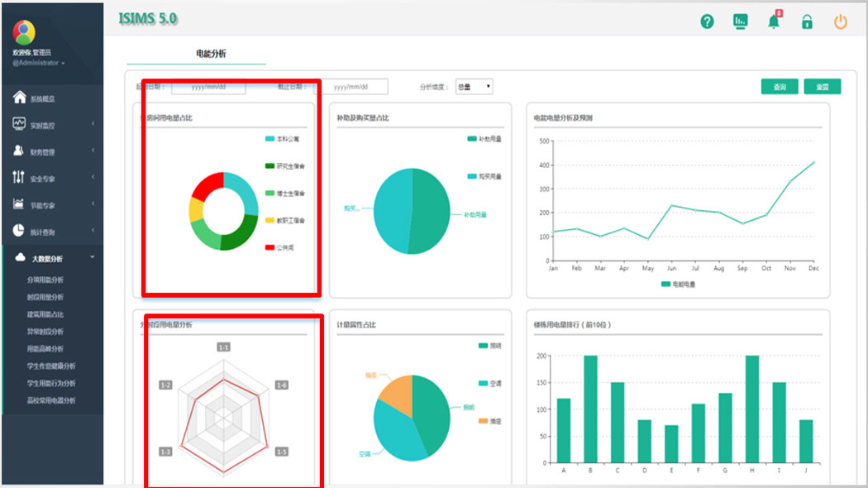Select the pie chart 统计查询 sidebar icon
868x488 pixels.
point(18,231)
